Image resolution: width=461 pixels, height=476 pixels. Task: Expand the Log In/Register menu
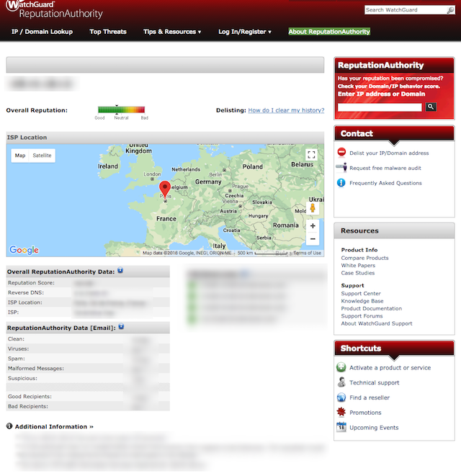[x=245, y=32]
